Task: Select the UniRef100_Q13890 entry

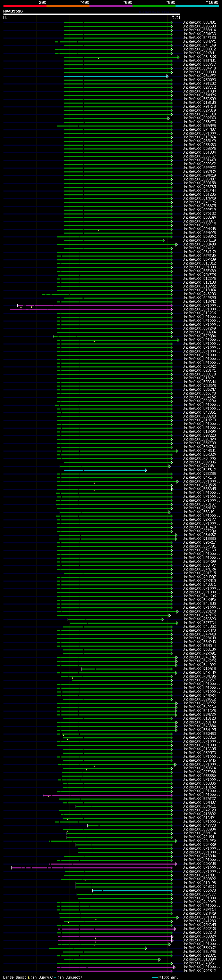Action: tap(199, 959)
